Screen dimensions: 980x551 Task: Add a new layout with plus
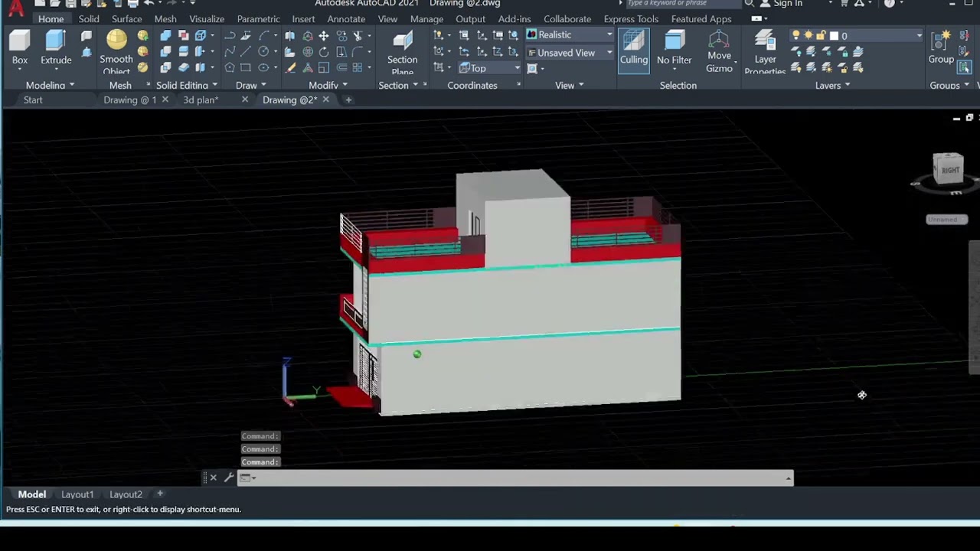[x=160, y=494]
